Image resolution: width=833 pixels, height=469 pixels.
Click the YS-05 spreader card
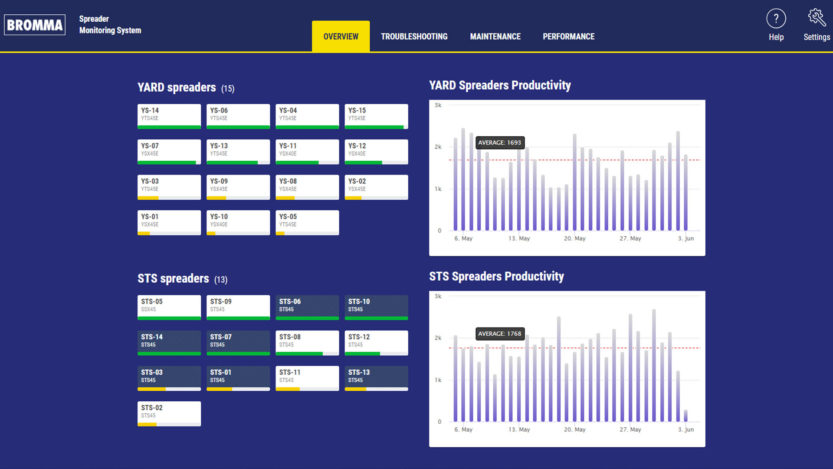(x=307, y=222)
